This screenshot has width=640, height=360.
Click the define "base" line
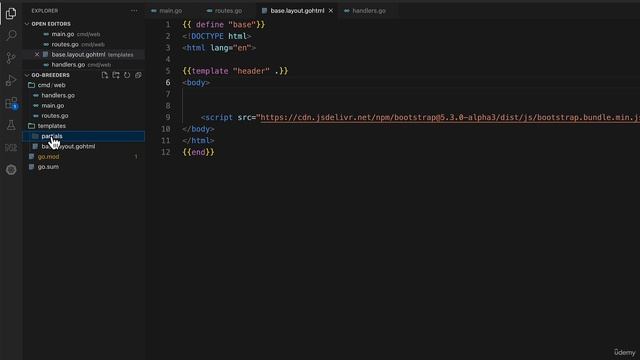coord(224,24)
